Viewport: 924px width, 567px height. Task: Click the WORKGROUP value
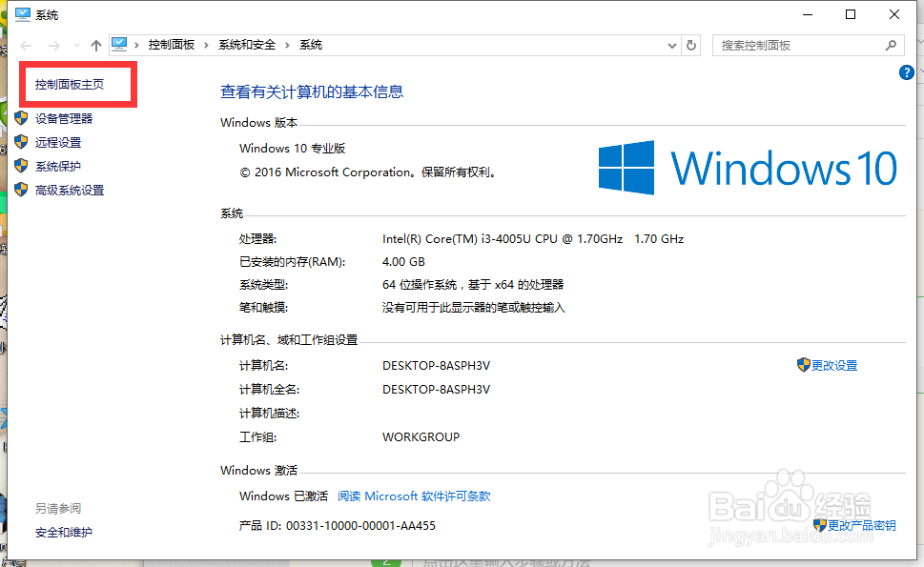pyautogui.click(x=421, y=437)
